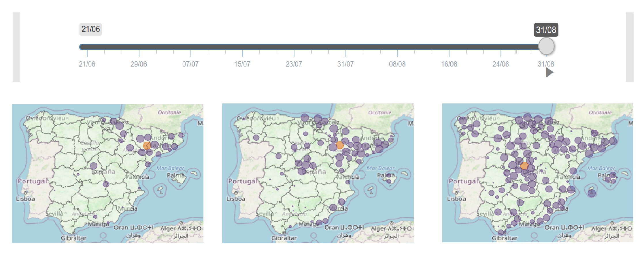
Task: Choose the 23/07 date tick label
Action: [x=294, y=64]
